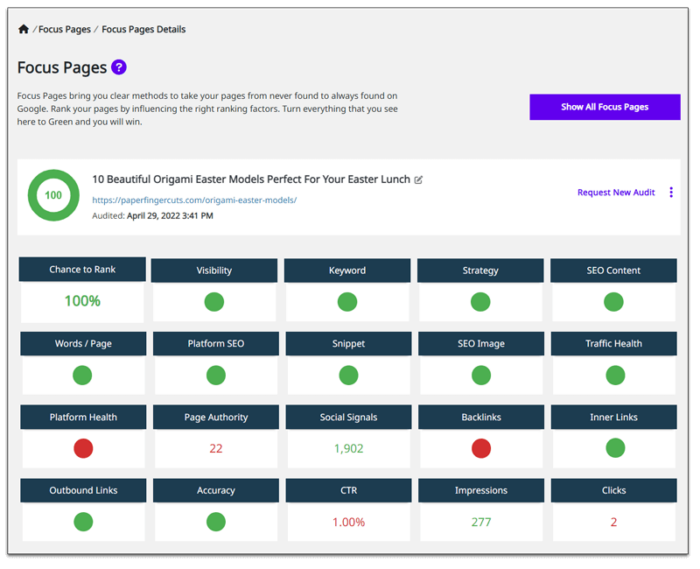Image resolution: width=700 pixels, height=569 pixels.
Task: Click the CTR value 1.00%
Action: tap(347, 522)
